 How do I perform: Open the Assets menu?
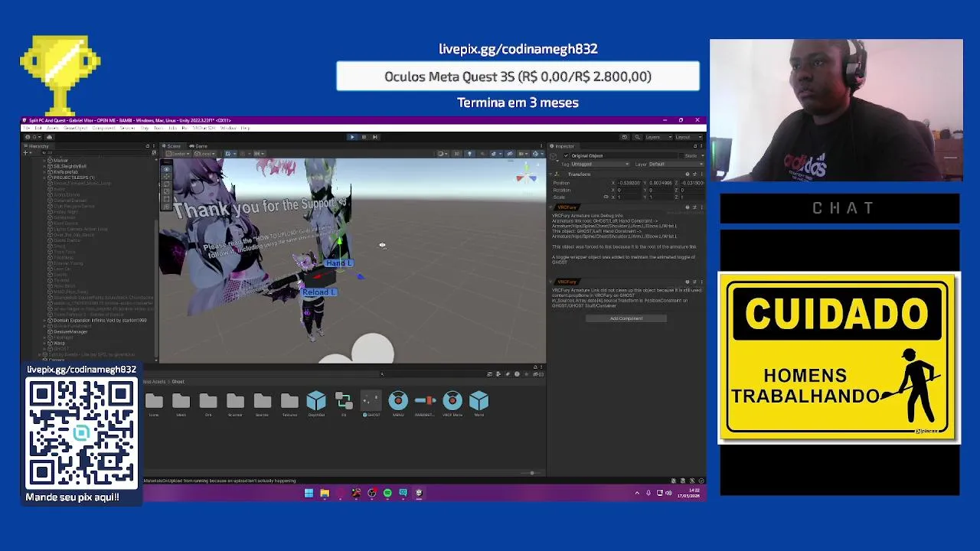pos(53,128)
